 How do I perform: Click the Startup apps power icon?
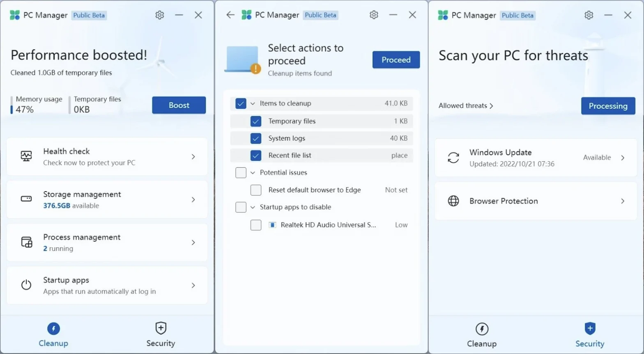coord(26,285)
